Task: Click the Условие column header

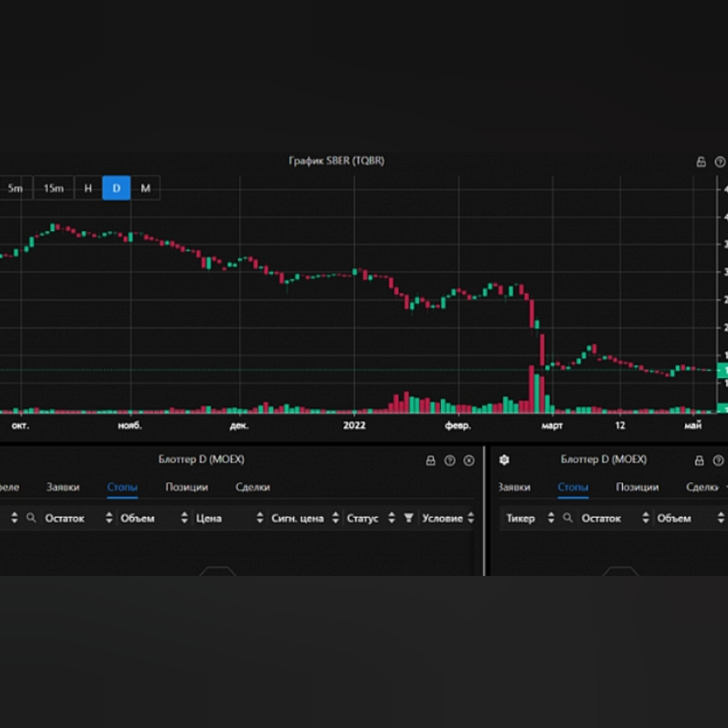Action: click(442, 518)
